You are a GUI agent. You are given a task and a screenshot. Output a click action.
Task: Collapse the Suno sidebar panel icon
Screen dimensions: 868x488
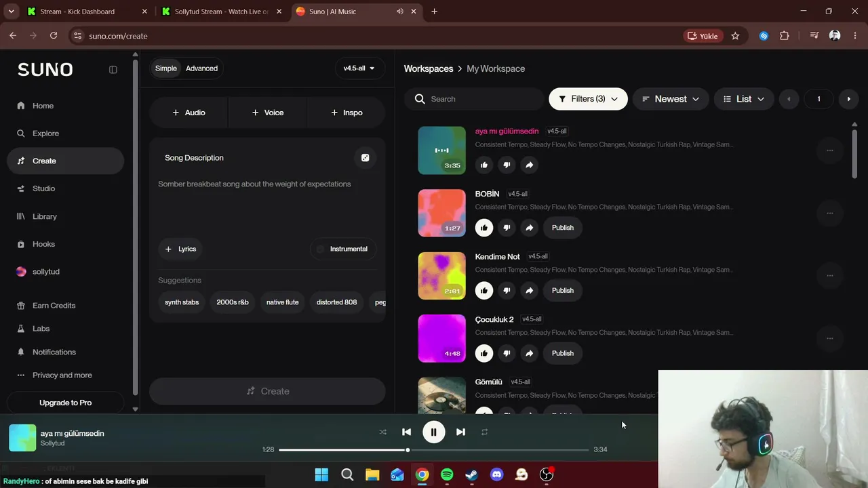[x=113, y=69]
